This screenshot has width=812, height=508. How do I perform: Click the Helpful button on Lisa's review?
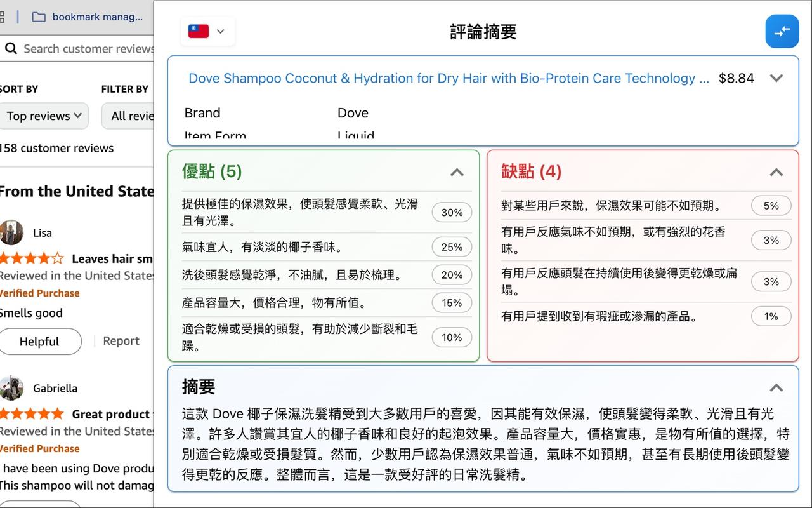(41, 341)
